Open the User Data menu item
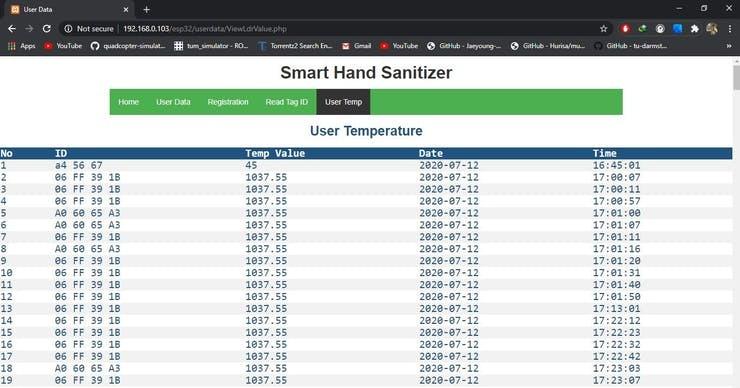The height and width of the screenshot is (388, 740). click(173, 102)
